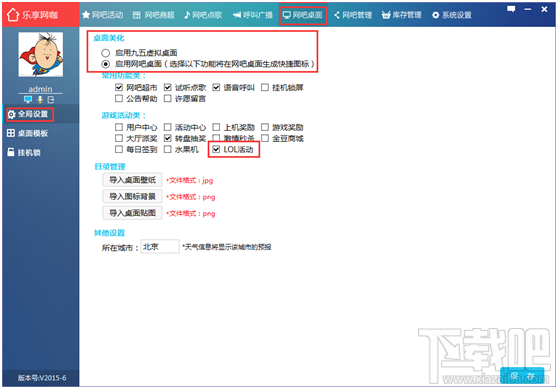Switch to 库存管理 tab

coord(401,15)
